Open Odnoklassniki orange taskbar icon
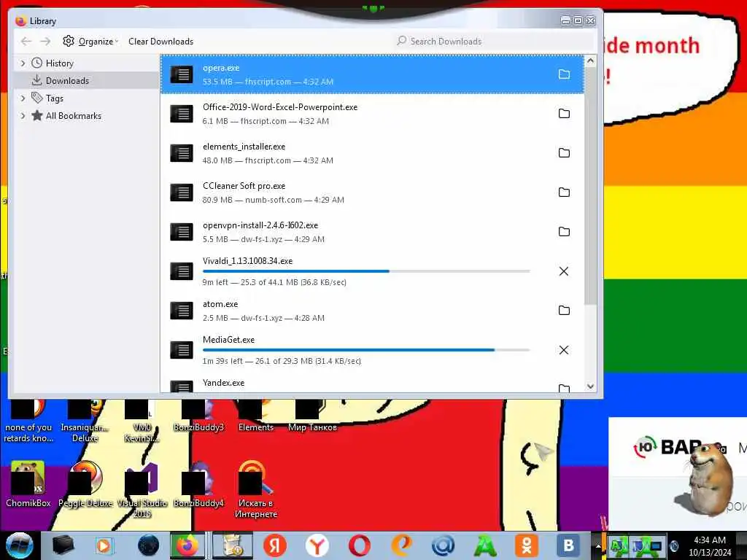Screen dimensions: 747x560 [x=527, y=545]
